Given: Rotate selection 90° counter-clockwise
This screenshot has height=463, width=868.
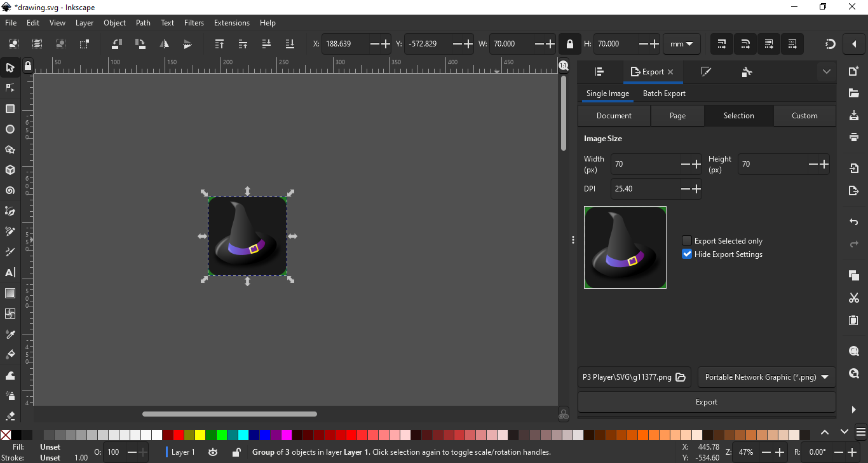Looking at the screenshot, I should pyautogui.click(x=117, y=44).
